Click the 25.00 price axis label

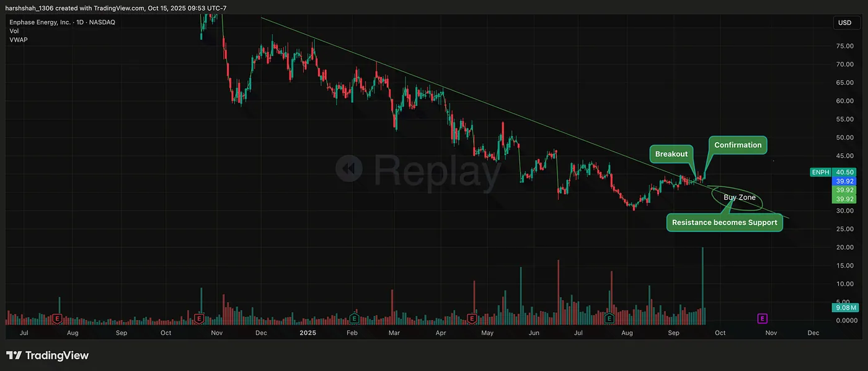tap(846, 229)
